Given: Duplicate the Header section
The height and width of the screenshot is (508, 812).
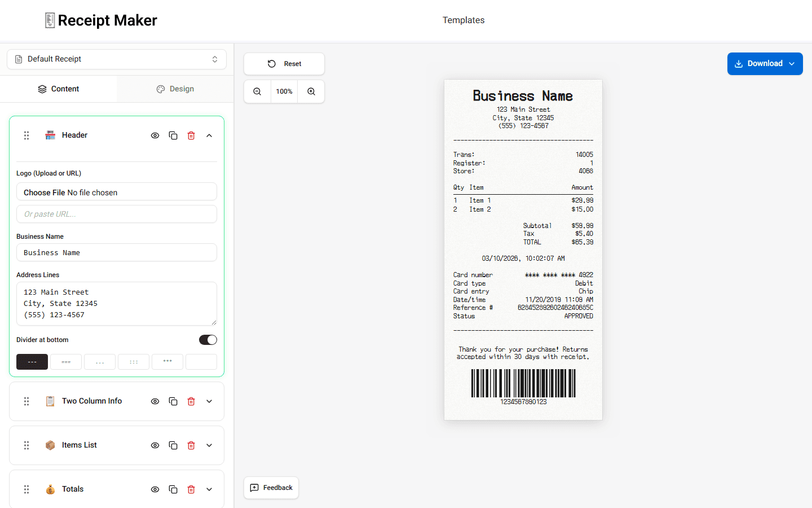Looking at the screenshot, I should [173, 135].
